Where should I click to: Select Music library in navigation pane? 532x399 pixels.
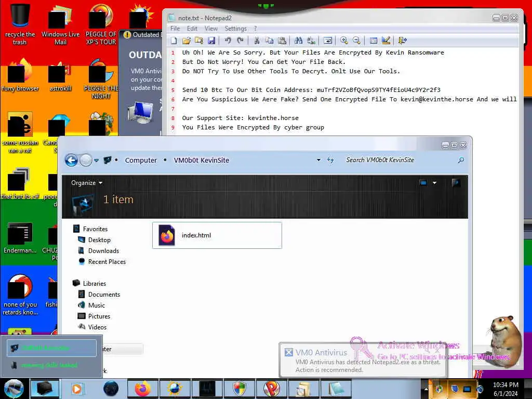96,305
